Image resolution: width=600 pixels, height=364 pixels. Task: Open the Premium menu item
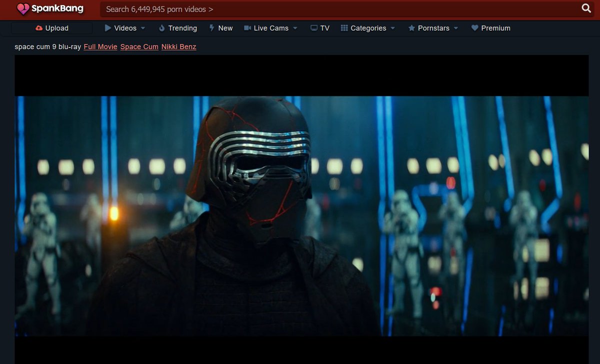pyautogui.click(x=491, y=28)
